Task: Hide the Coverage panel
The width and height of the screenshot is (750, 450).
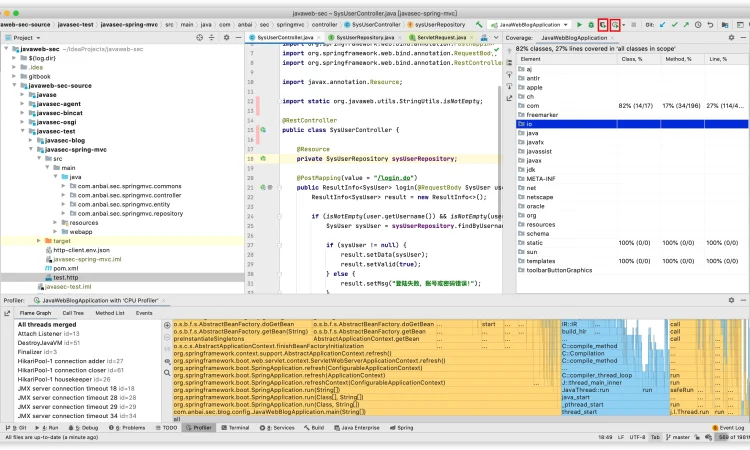Action: pos(743,37)
